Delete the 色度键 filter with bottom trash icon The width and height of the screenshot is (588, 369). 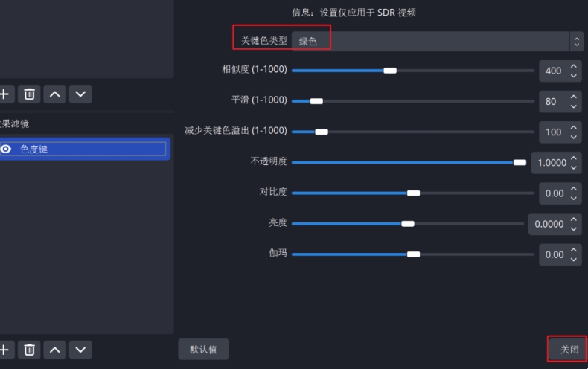pos(29,350)
